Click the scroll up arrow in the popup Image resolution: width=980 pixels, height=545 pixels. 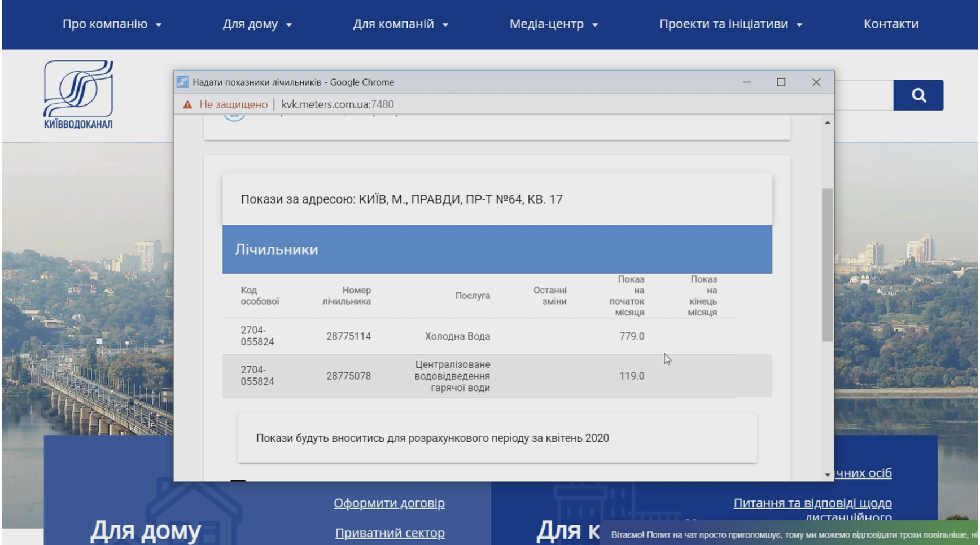(x=828, y=122)
